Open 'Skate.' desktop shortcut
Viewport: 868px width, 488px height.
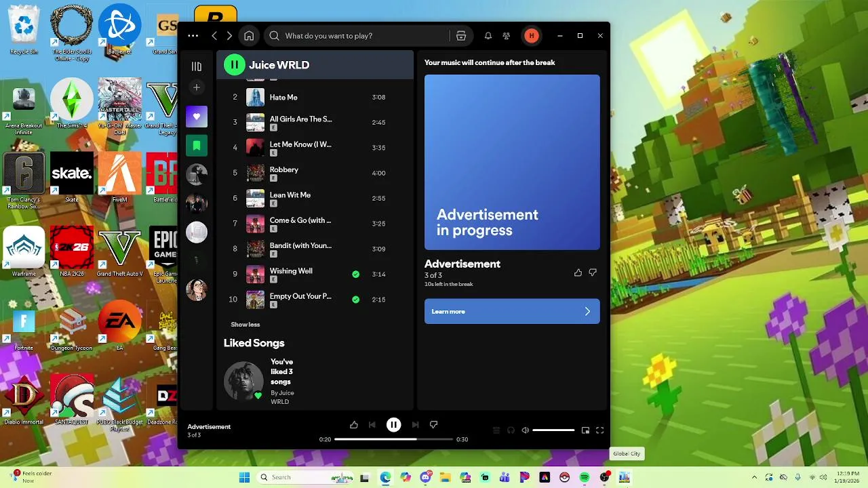point(72,178)
